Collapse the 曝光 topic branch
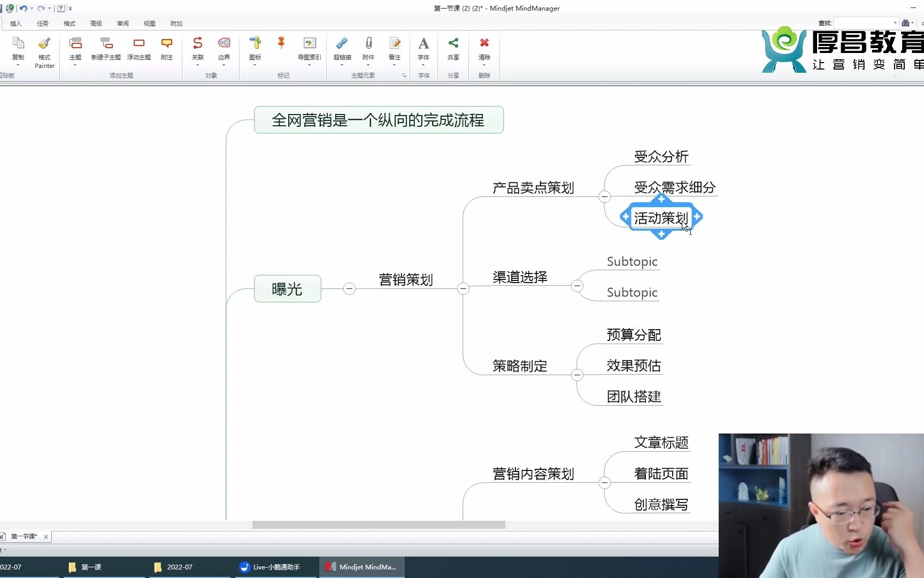Viewport: 924px width, 578px height. [349, 289]
